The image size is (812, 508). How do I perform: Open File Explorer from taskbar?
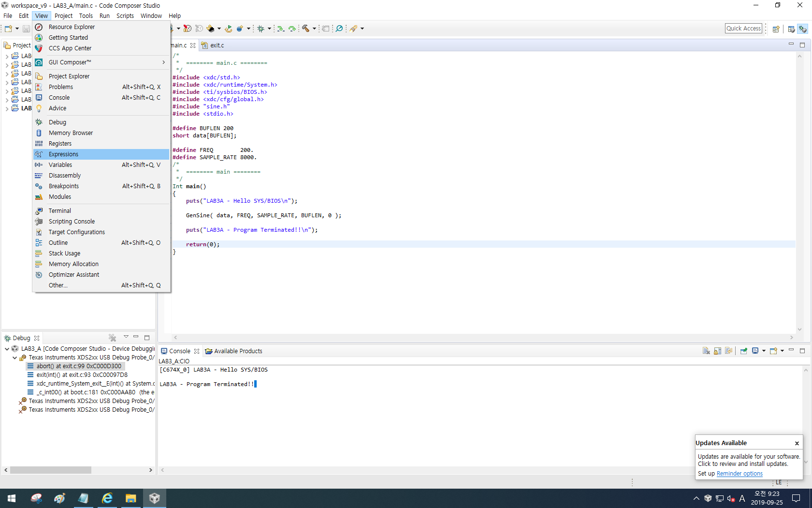(130, 498)
